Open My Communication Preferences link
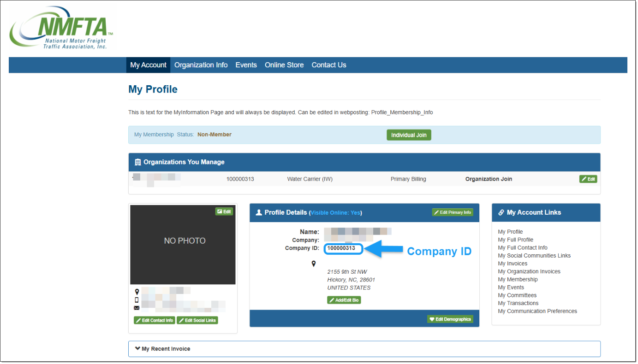 [x=537, y=311]
